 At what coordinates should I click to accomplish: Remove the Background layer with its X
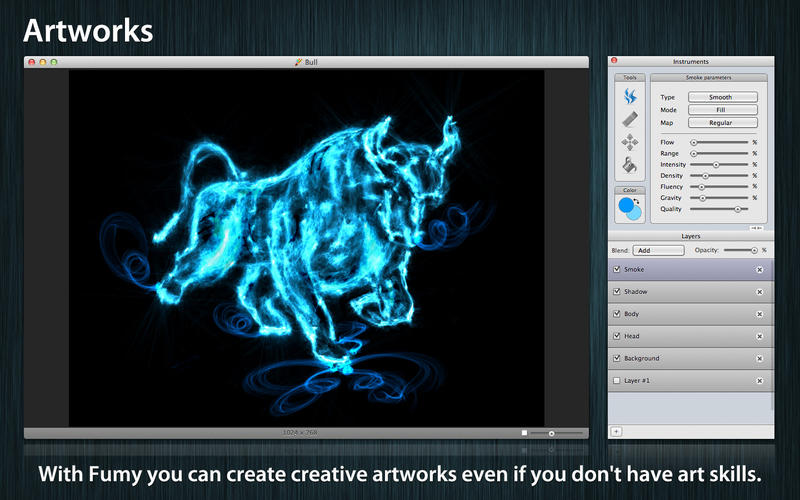(759, 358)
